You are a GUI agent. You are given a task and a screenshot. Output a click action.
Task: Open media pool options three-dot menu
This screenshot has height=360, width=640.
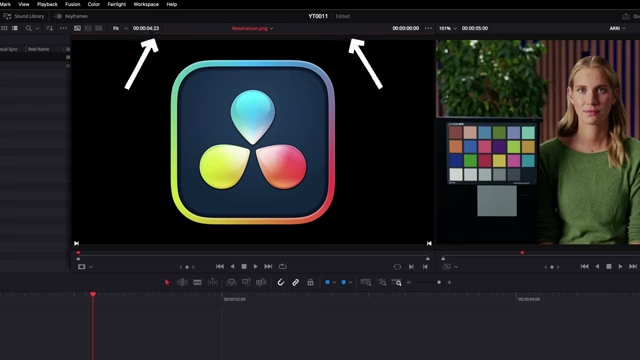(63, 28)
